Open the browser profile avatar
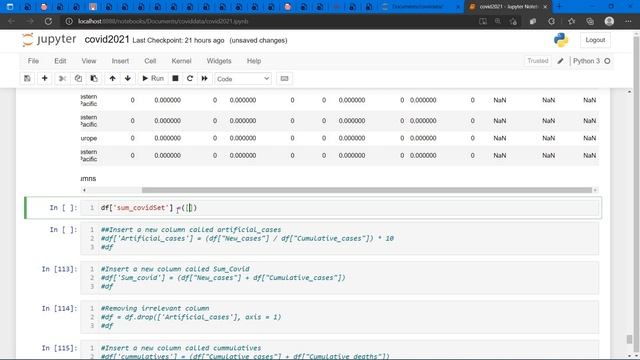 pyautogui.click(x=609, y=21)
